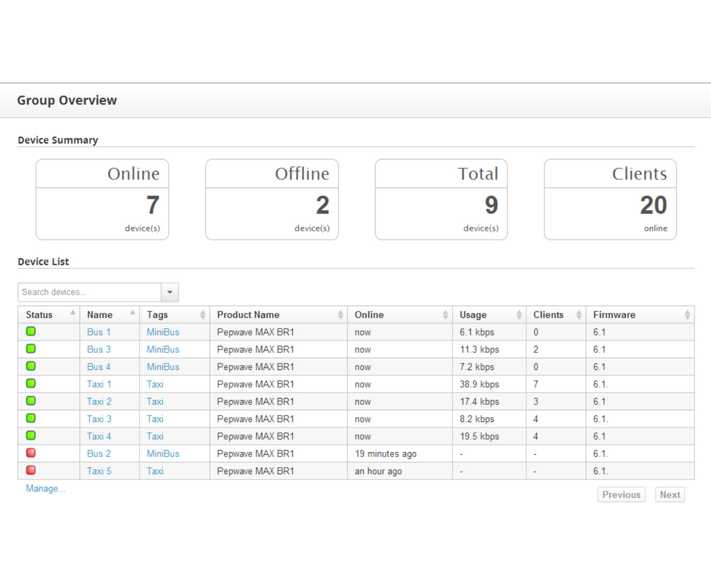This screenshot has height=588, width=711.
Task: Open the Taxi 3 device link
Action: pyautogui.click(x=99, y=419)
